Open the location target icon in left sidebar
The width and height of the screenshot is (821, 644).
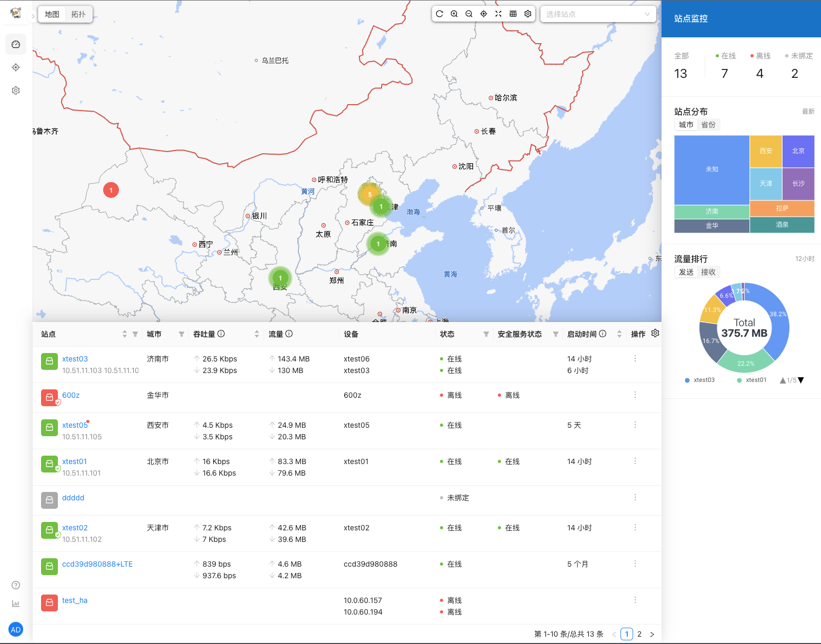pyautogui.click(x=16, y=67)
